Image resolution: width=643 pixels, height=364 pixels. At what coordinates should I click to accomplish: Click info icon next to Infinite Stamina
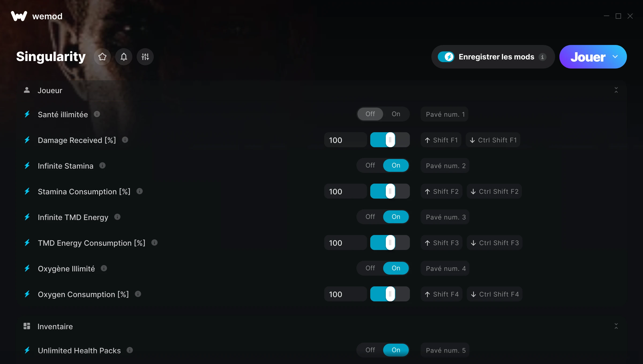(102, 166)
